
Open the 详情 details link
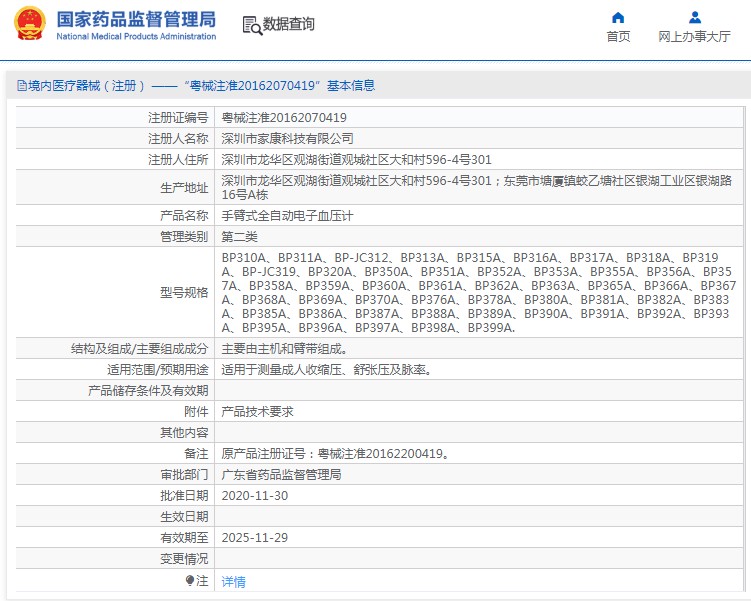tap(233, 581)
